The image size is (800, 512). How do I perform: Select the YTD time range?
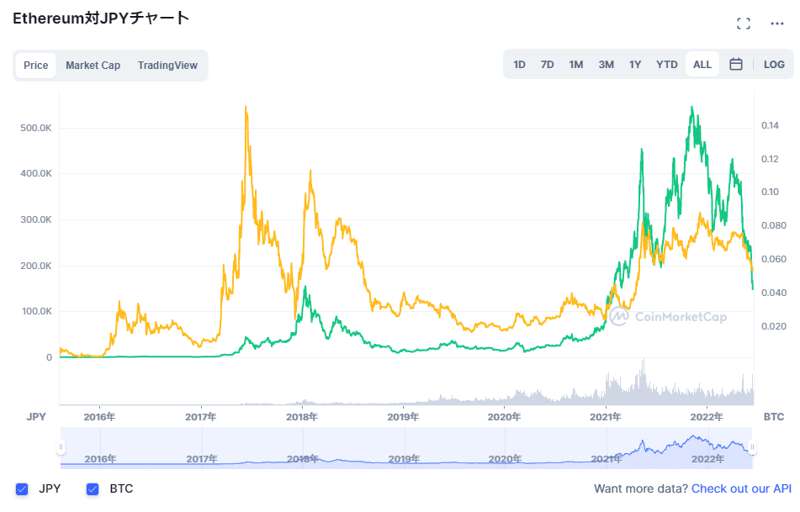click(667, 65)
